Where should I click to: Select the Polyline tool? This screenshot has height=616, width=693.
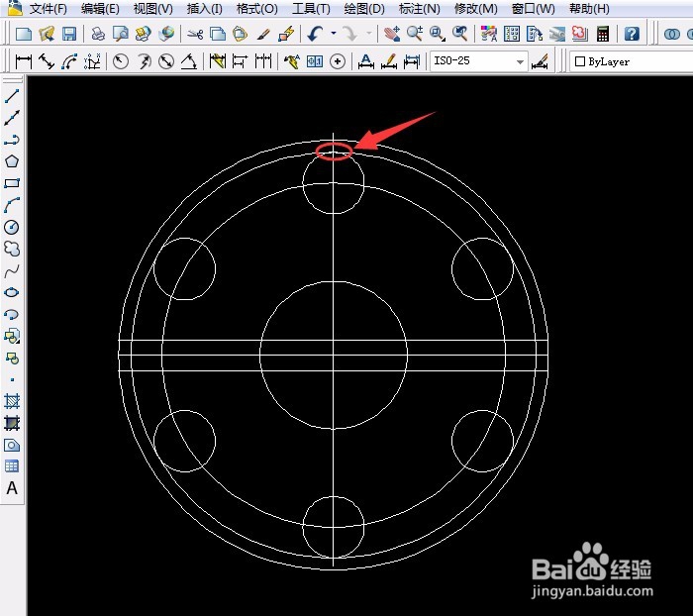tap(12, 140)
